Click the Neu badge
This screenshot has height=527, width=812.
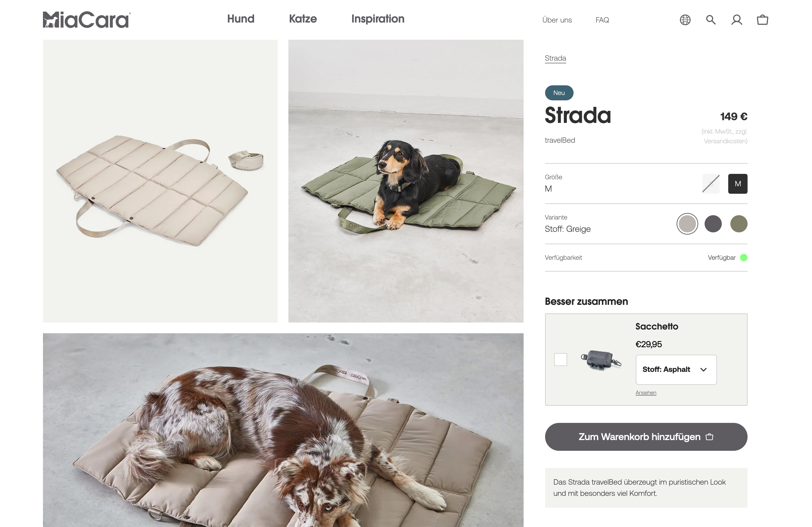[559, 93]
